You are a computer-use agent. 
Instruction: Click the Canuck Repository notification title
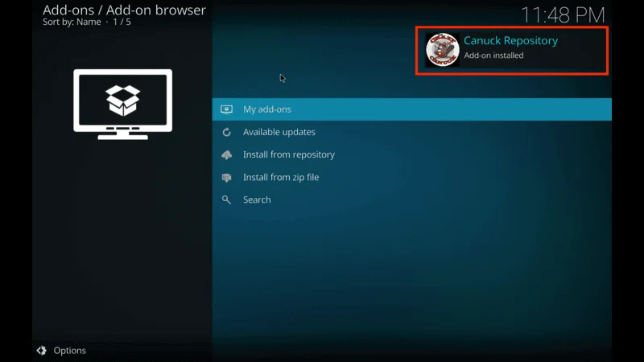click(510, 41)
